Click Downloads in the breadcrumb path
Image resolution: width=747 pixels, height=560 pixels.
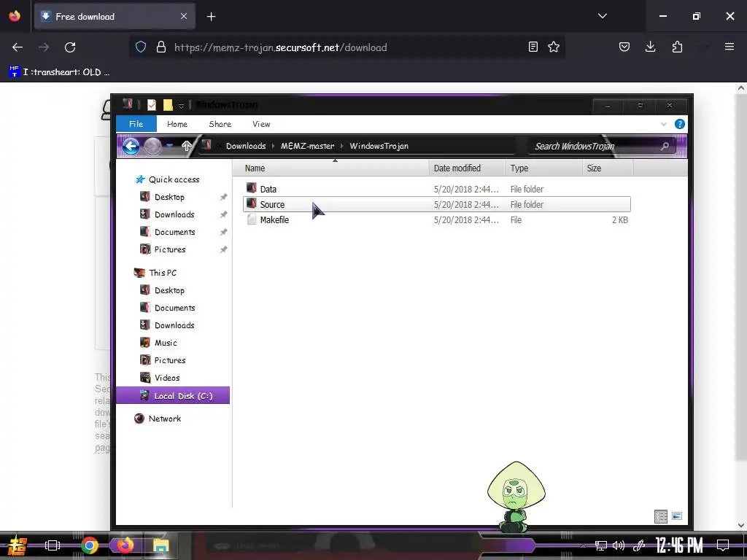[x=246, y=146]
